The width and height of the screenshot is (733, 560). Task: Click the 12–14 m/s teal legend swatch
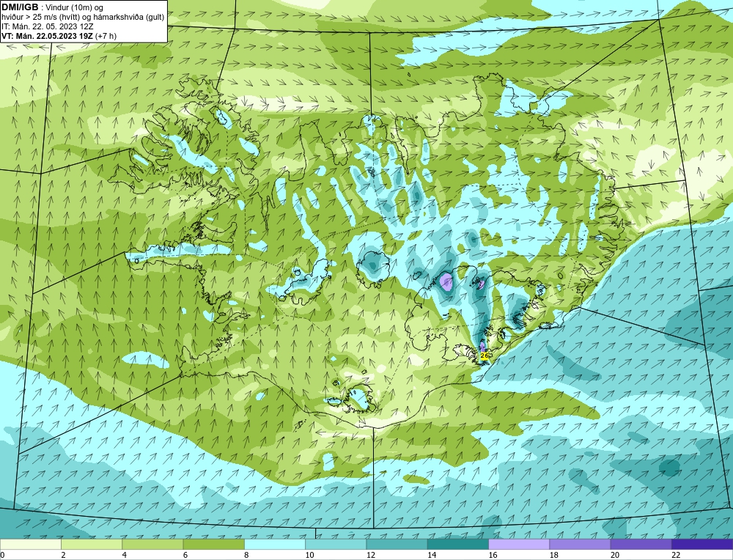pos(397,545)
